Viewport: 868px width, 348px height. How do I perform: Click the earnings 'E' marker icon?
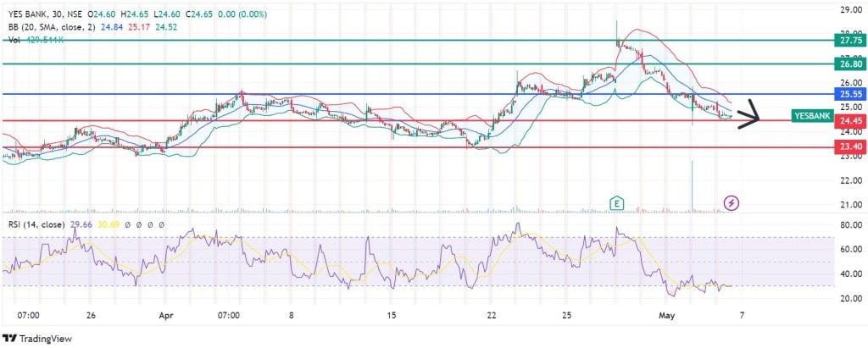coord(616,203)
